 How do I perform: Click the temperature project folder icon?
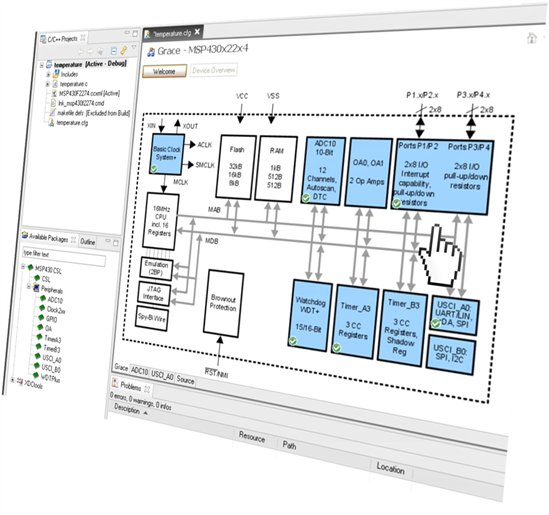49,65
